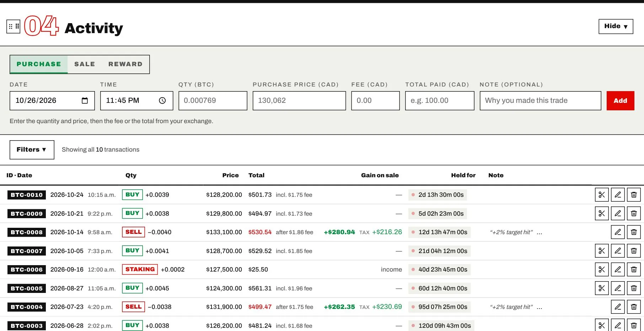Delete transaction BTC-0009

click(x=634, y=214)
